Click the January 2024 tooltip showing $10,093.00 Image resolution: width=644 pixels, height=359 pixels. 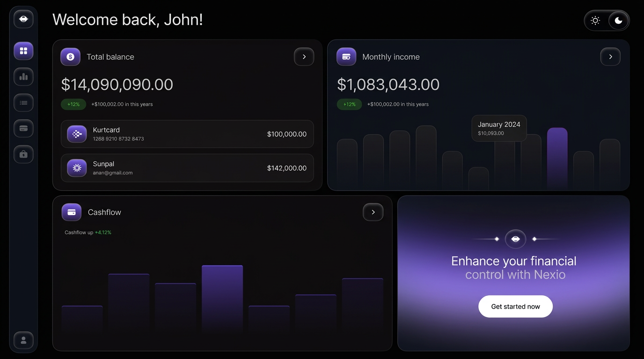(498, 128)
